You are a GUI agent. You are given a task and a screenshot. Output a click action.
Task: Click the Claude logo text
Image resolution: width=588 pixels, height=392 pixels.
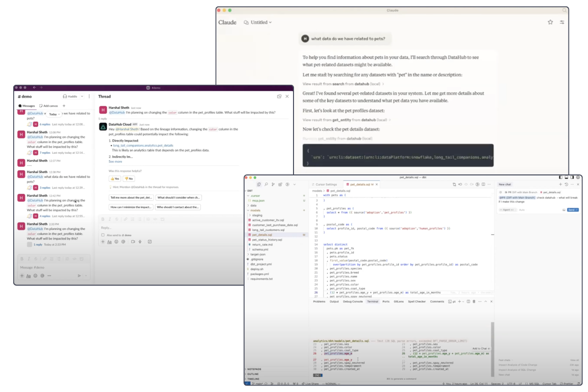(227, 22)
